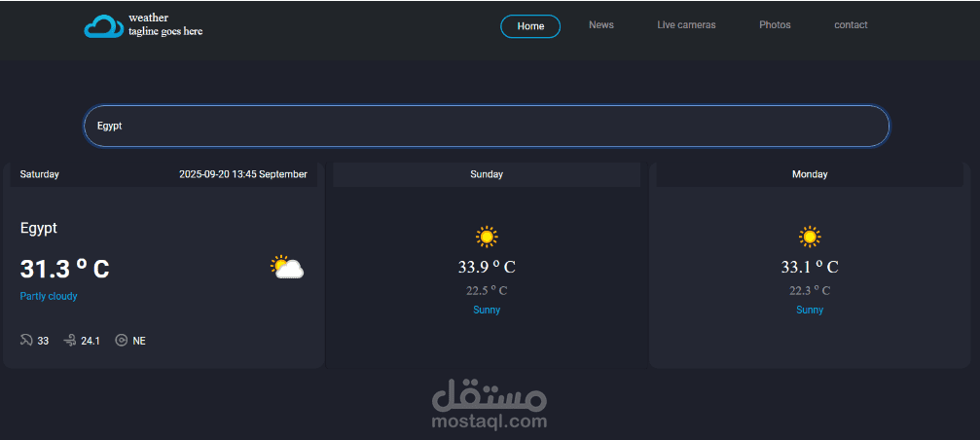Open the News nav item
The image size is (980, 440).
pos(601,25)
